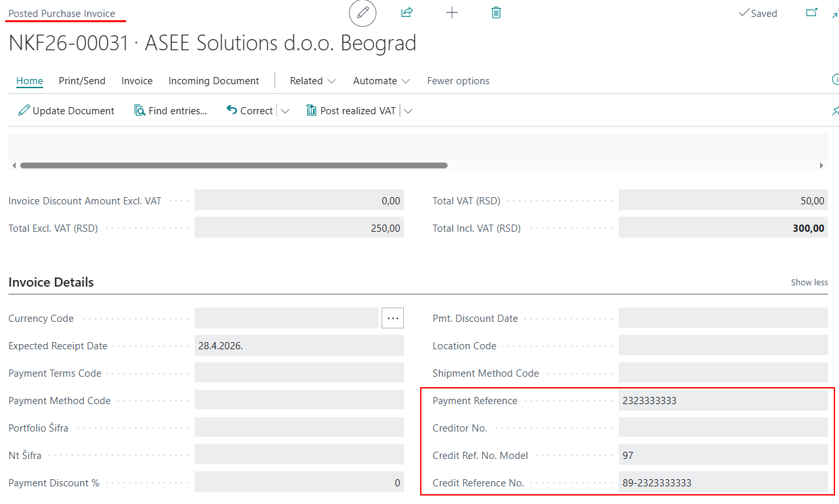839x504 pixels.
Task: Click the Expected Receipt Date field
Action: click(x=299, y=346)
